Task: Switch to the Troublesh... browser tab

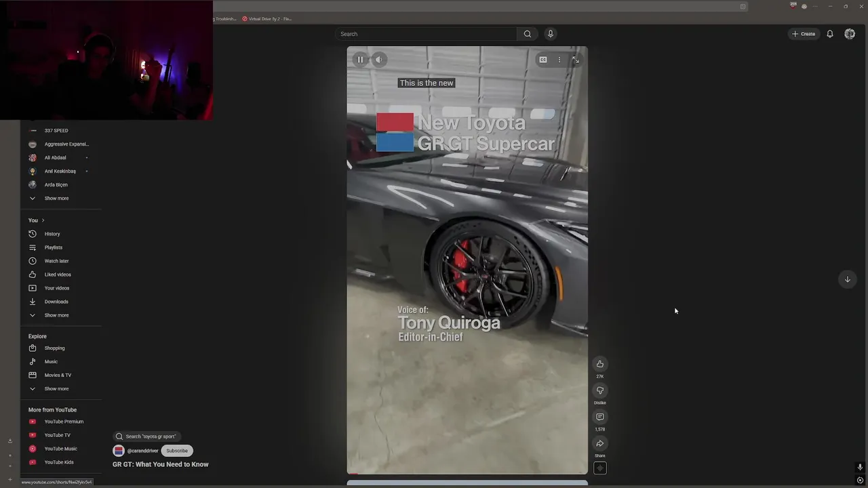Action: [226, 19]
